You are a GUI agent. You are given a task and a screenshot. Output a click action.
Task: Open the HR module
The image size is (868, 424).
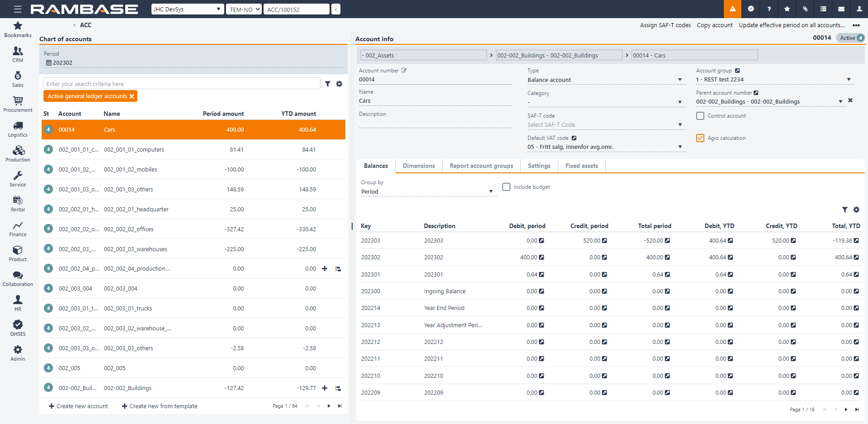18,304
